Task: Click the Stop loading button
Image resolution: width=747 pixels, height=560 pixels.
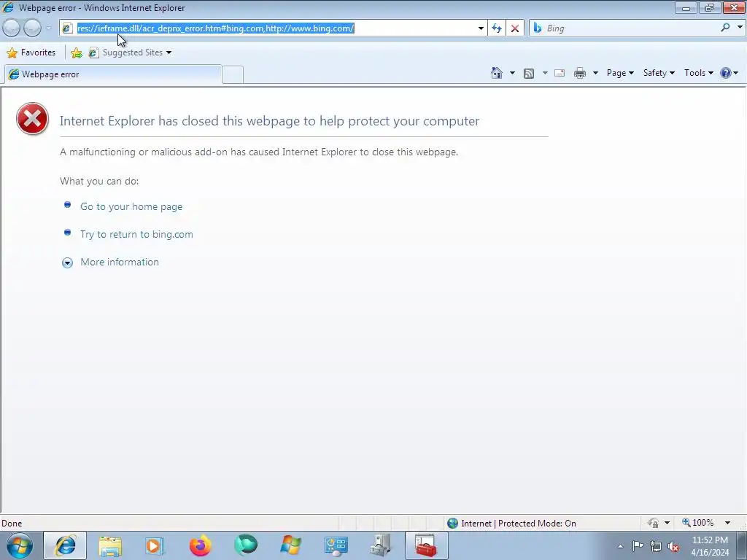Action: pos(515,28)
